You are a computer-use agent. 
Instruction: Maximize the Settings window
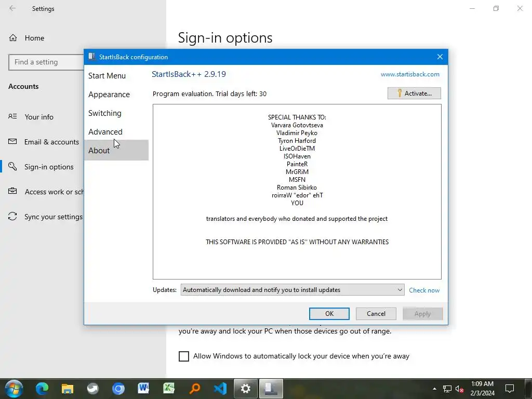tap(496, 8)
